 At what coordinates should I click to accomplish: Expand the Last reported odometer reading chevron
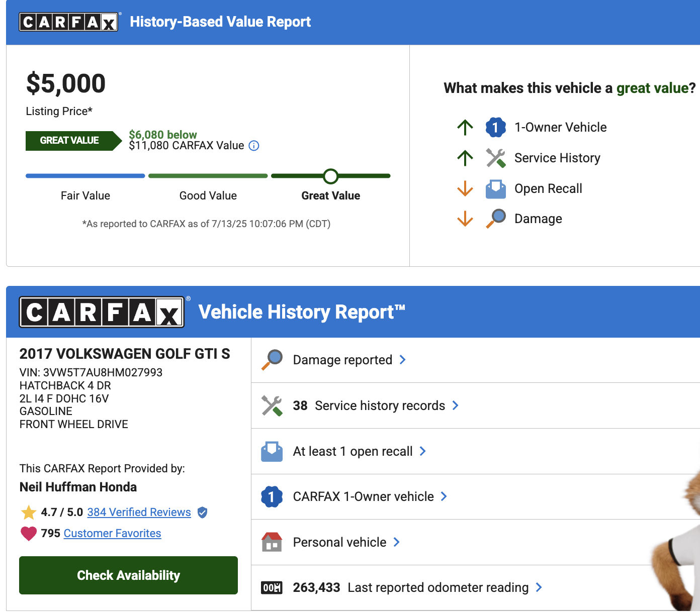(x=539, y=587)
